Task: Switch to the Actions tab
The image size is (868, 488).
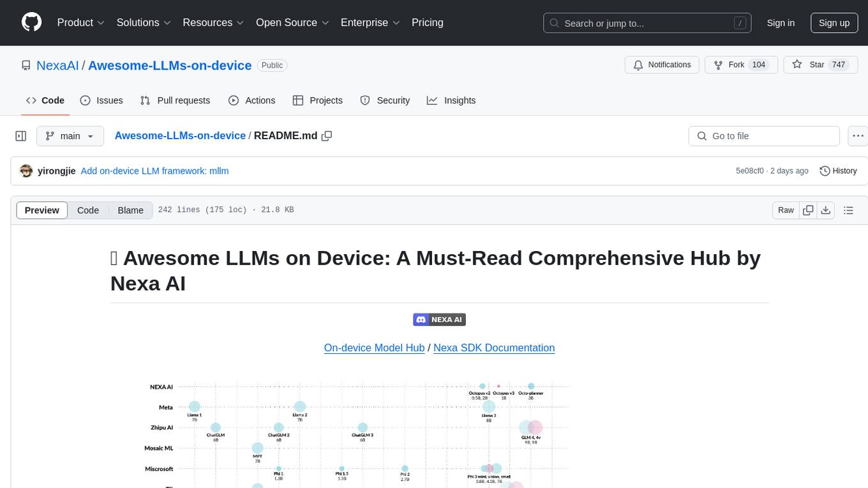Action: [251, 100]
